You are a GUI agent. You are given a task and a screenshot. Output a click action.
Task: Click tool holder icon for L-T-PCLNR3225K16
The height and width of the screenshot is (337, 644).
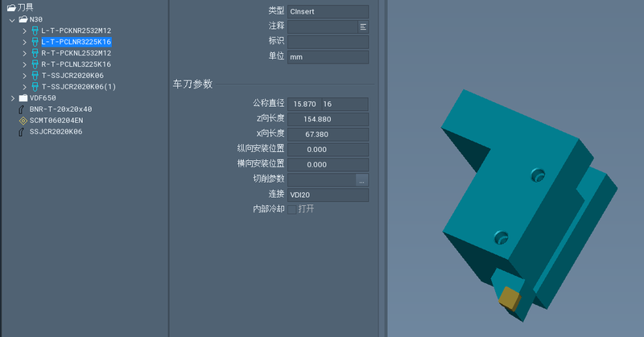[35, 42]
